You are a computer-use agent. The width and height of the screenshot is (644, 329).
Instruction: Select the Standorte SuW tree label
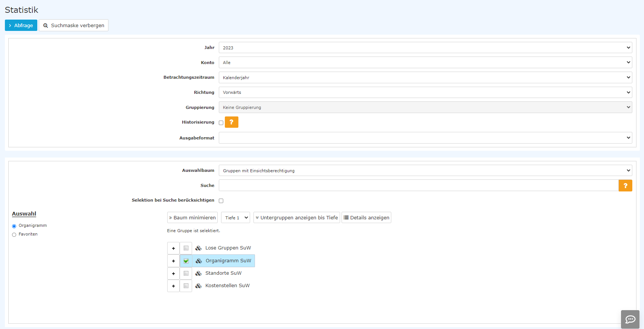click(x=223, y=273)
